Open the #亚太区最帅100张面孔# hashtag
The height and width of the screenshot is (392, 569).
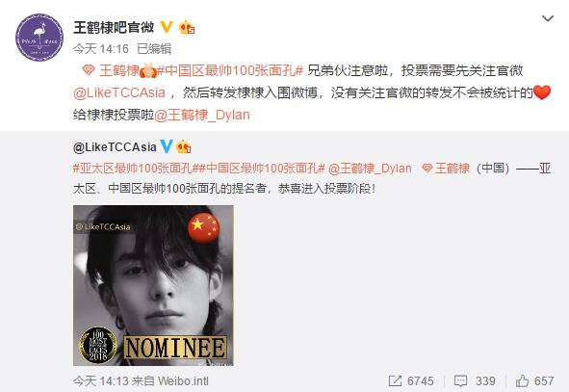(133, 169)
